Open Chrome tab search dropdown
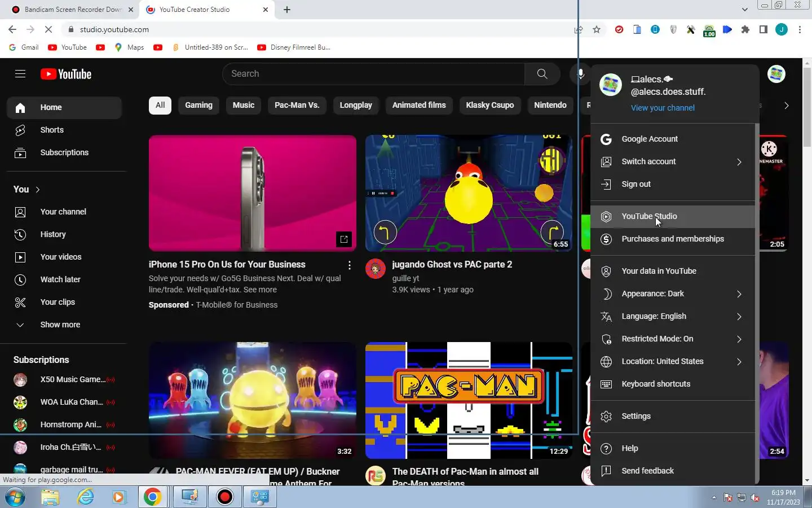Screen dimensions: 812x508 click(745, 10)
